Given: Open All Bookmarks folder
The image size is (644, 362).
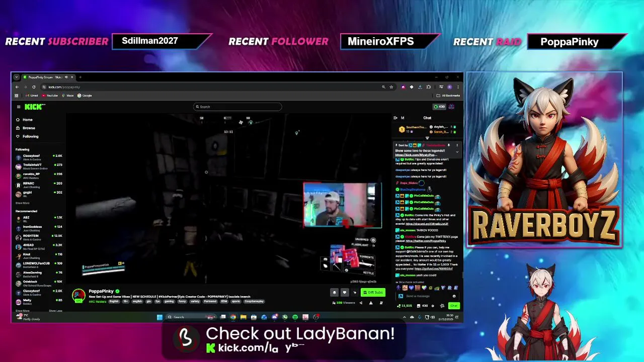Looking at the screenshot, I should 448,96.
